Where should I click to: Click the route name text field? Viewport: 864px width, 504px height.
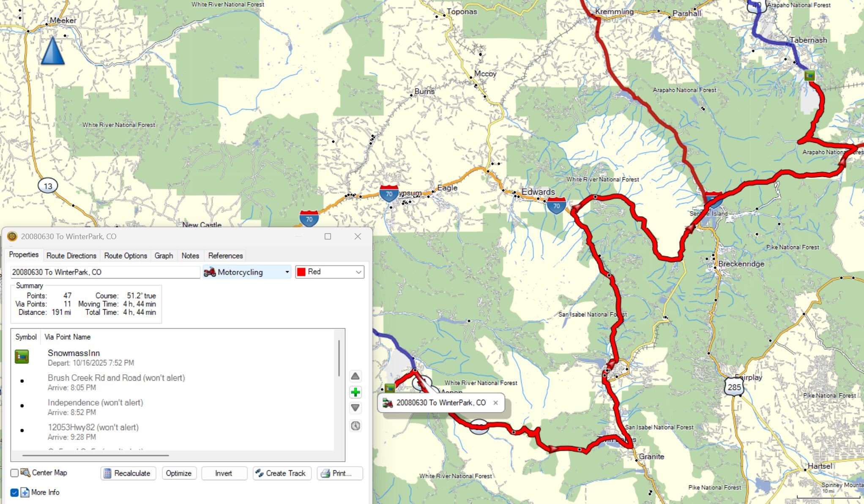coord(105,272)
